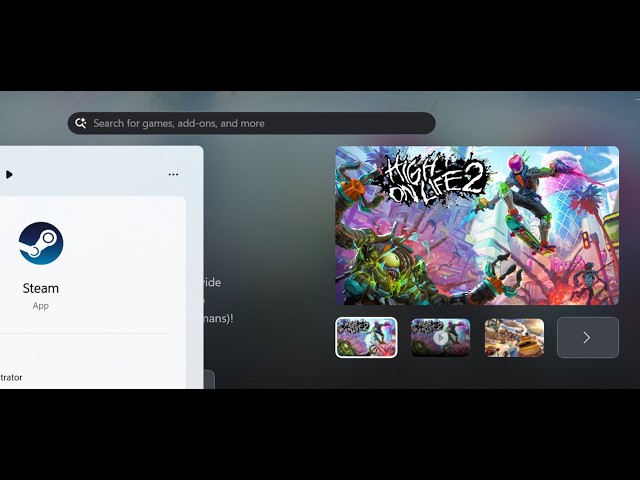
Task: Select the first highlighted screenshot thumbnail
Action: [x=366, y=338]
